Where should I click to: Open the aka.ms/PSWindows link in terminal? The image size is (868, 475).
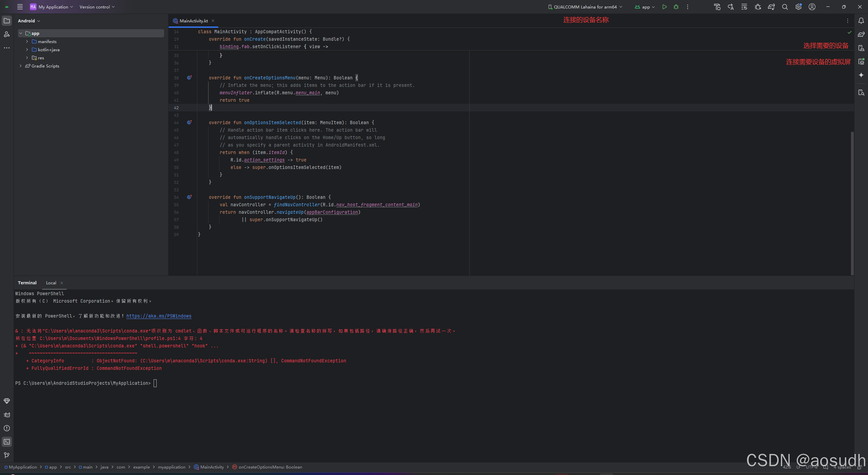pyautogui.click(x=159, y=316)
